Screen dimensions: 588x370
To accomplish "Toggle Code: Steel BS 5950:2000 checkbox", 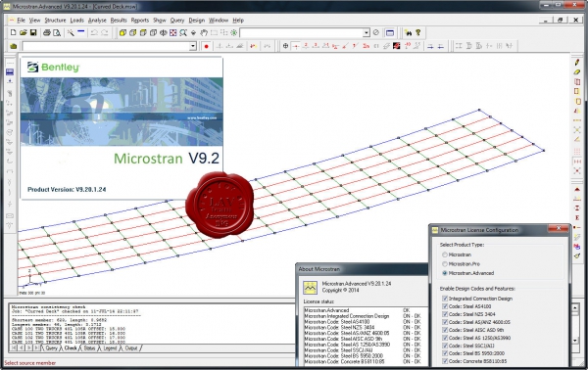I will 445,353.
